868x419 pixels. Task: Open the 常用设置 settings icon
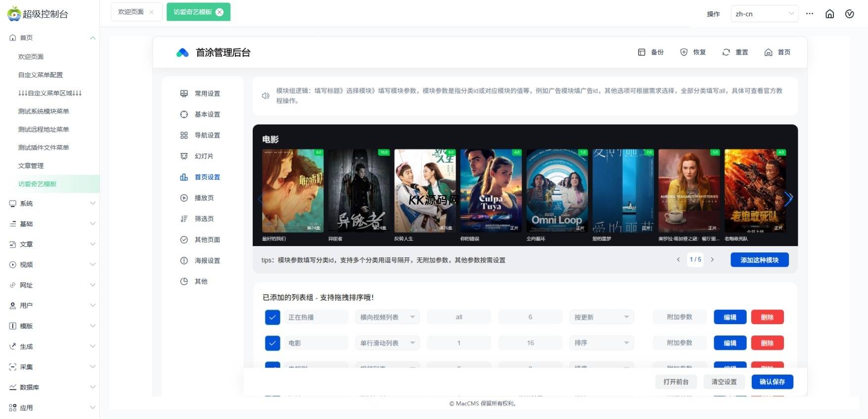tap(184, 93)
